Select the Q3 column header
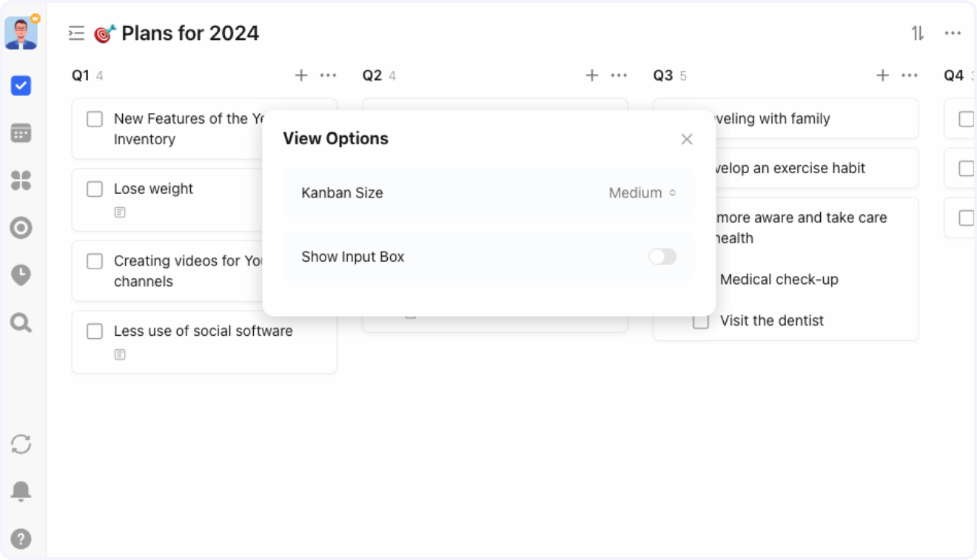977x560 pixels. (661, 75)
